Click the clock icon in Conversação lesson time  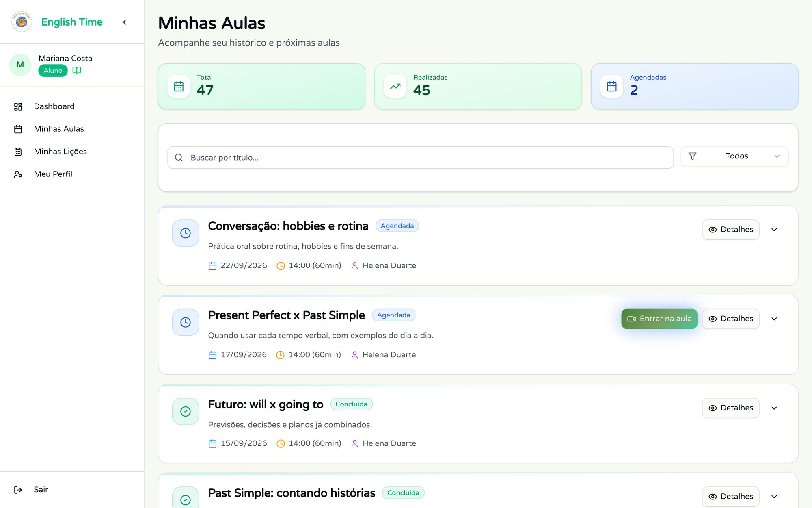281,266
